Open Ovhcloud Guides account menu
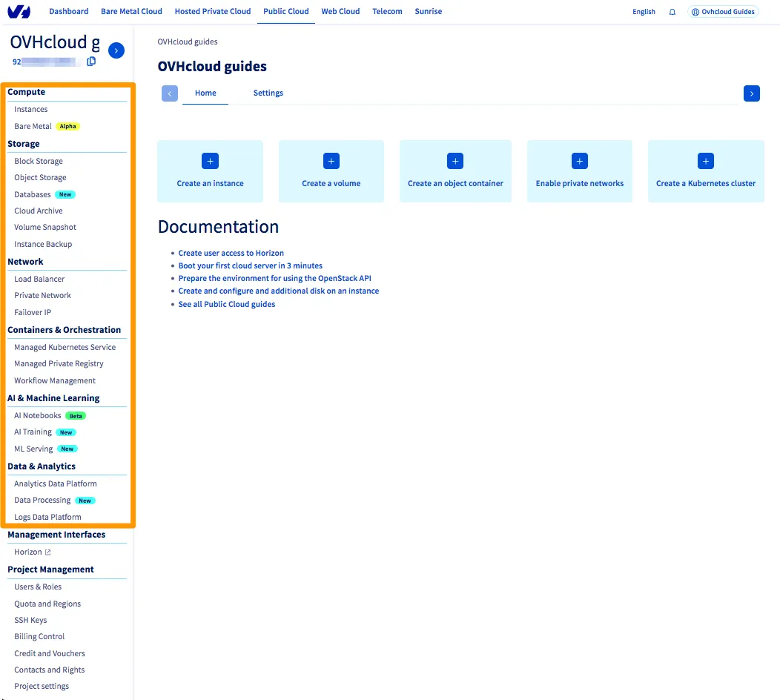 pos(723,12)
